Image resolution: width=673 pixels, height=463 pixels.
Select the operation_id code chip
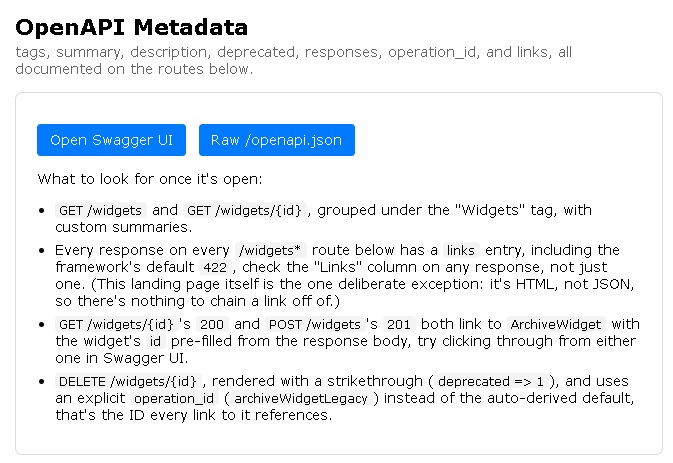point(174,399)
